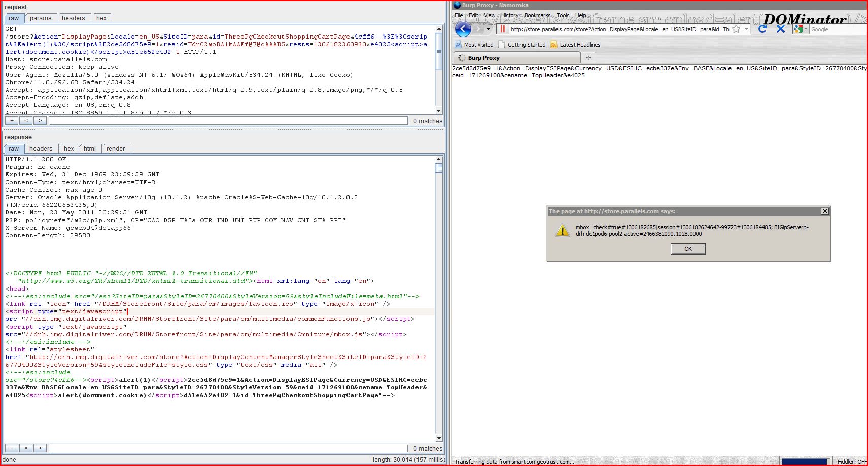
Task: Click the warning icon in the alert dialog
Action: coord(562,231)
